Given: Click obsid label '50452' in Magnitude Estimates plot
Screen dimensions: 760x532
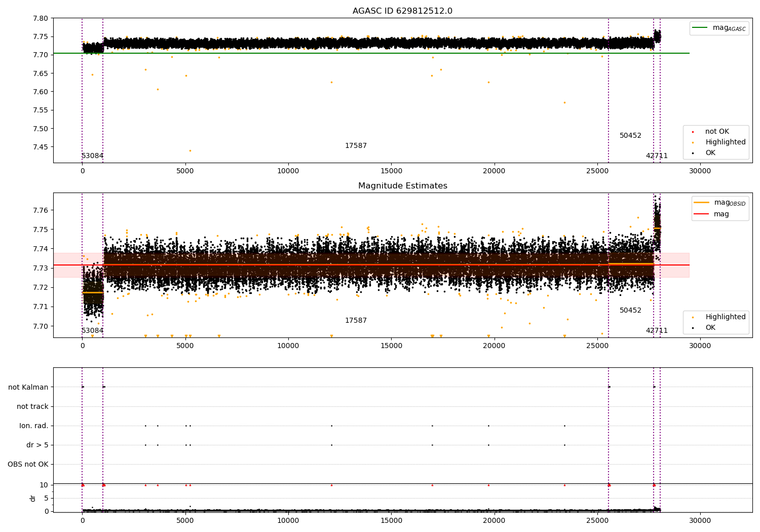Looking at the screenshot, I should point(630,311).
